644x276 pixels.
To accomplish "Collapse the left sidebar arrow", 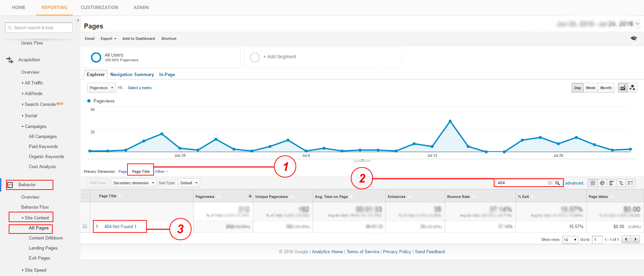I will tap(78, 20).
